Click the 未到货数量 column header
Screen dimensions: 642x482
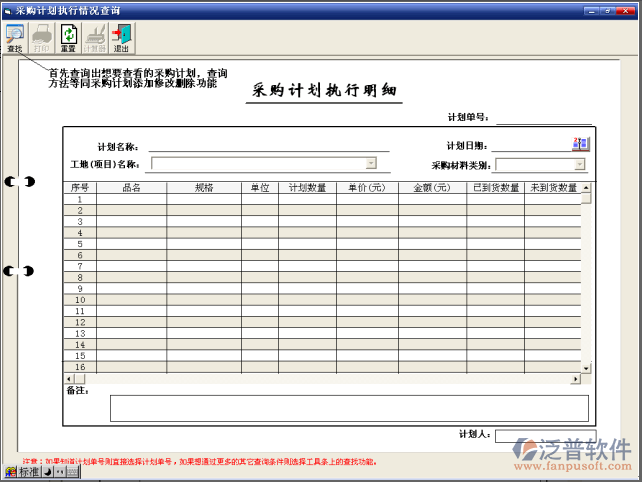pyautogui.click(x=553, y=188)
